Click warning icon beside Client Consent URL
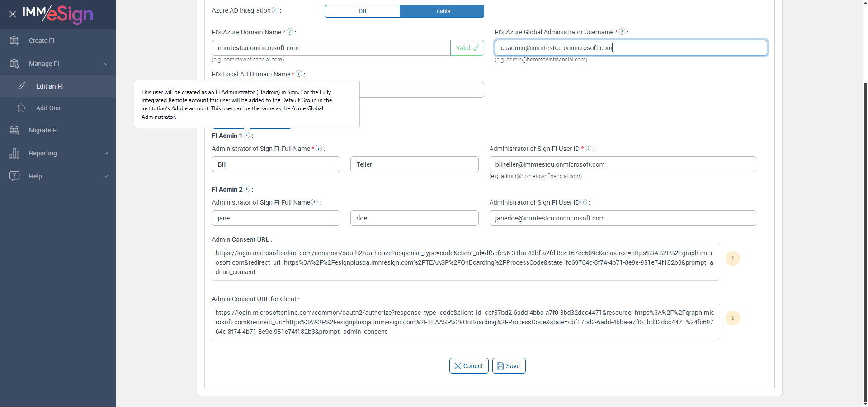Image resolution: width=868 pixels, height=407 pixels. click(x=732, y=318)
